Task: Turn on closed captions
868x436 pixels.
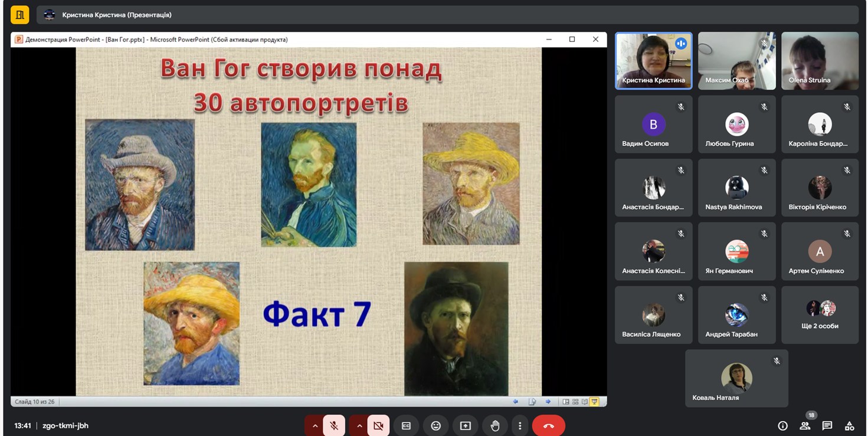Action: 406,425
